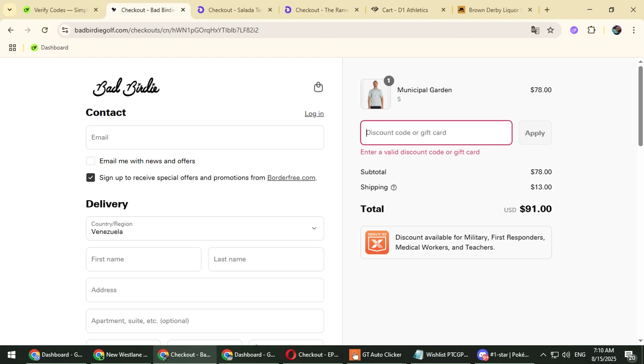Click the Apartment, suite optional field
The image size is (644, 364).
pyautogui.click(x=205, y=321)
